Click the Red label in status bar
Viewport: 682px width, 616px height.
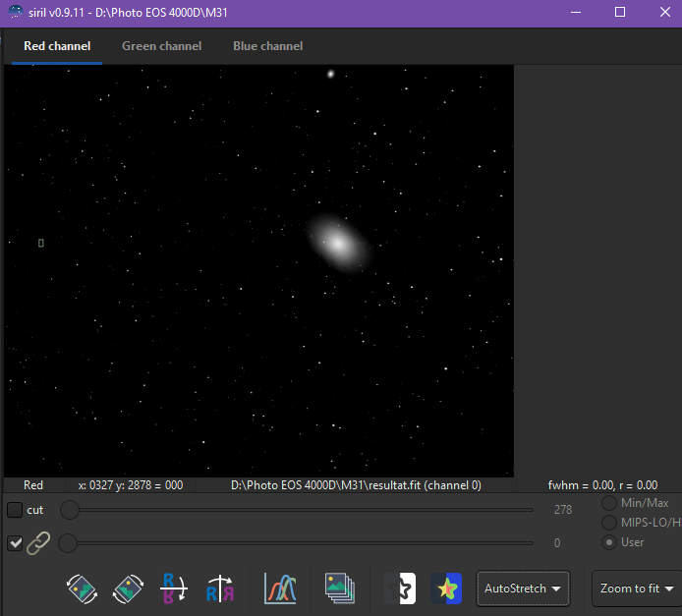tap(33, 485)
